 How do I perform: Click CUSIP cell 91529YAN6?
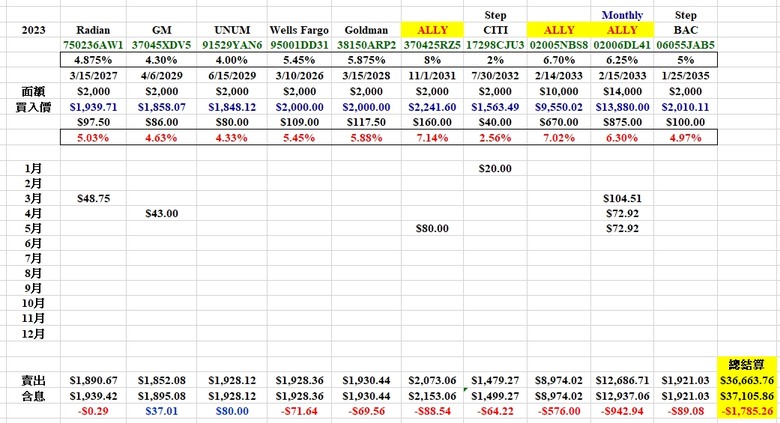(x=232, y=45)
